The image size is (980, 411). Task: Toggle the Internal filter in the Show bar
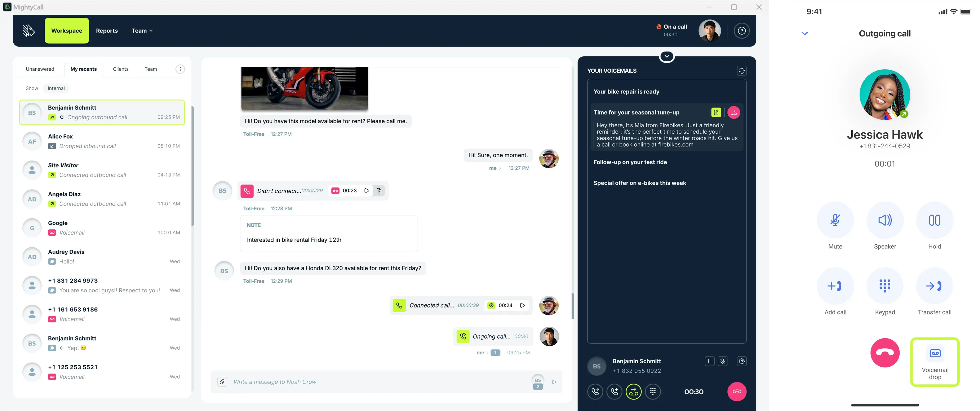[56, 88]
